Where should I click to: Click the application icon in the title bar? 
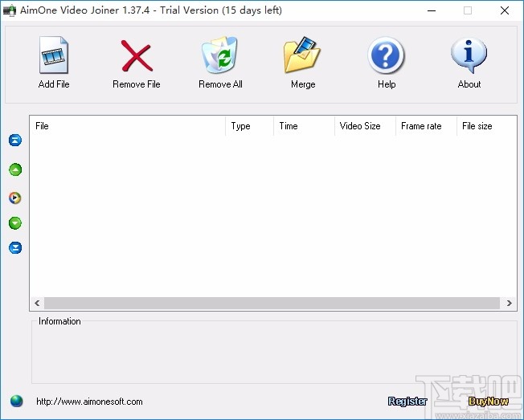pos(10,10)
